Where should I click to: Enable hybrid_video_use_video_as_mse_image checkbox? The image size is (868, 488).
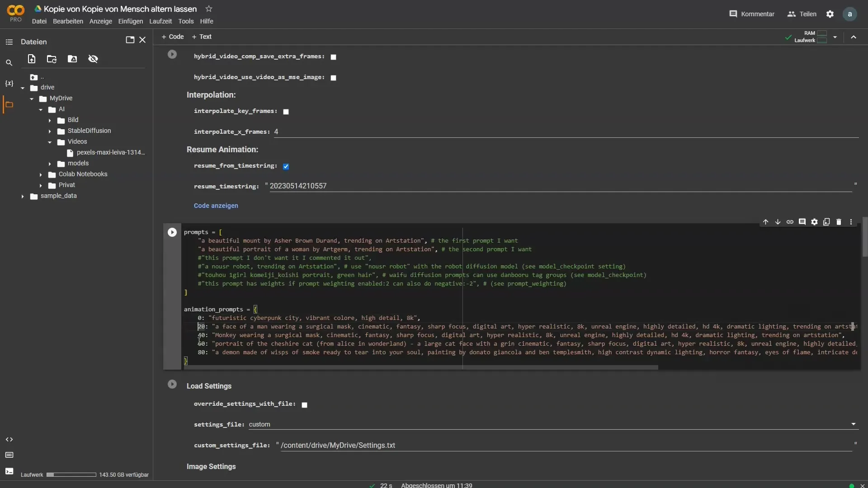pos(333,78)
